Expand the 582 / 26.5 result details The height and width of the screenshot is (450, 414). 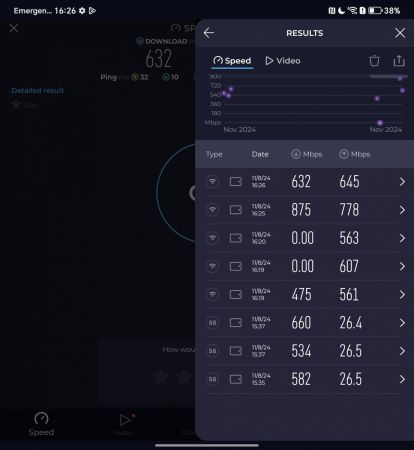[402, 379]
